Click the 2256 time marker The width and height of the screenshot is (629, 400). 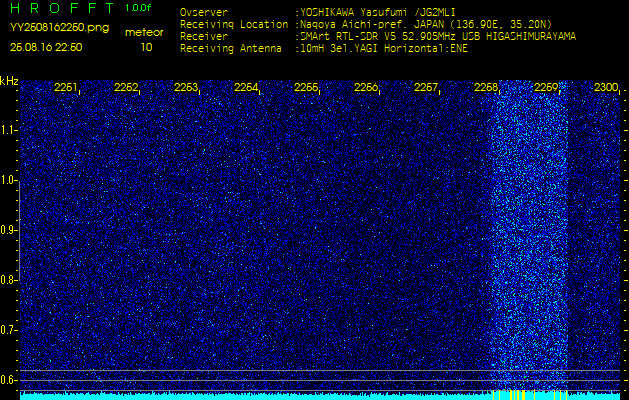[366, 87]
